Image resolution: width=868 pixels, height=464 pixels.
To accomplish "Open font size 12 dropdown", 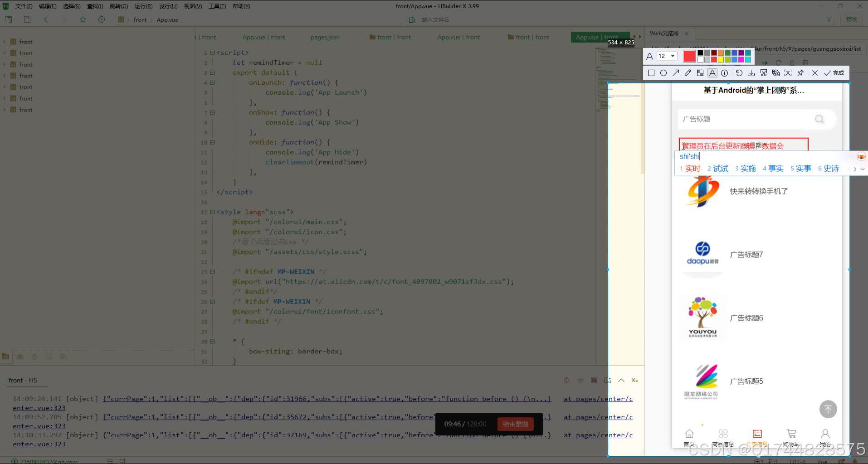I will [667, 56].
